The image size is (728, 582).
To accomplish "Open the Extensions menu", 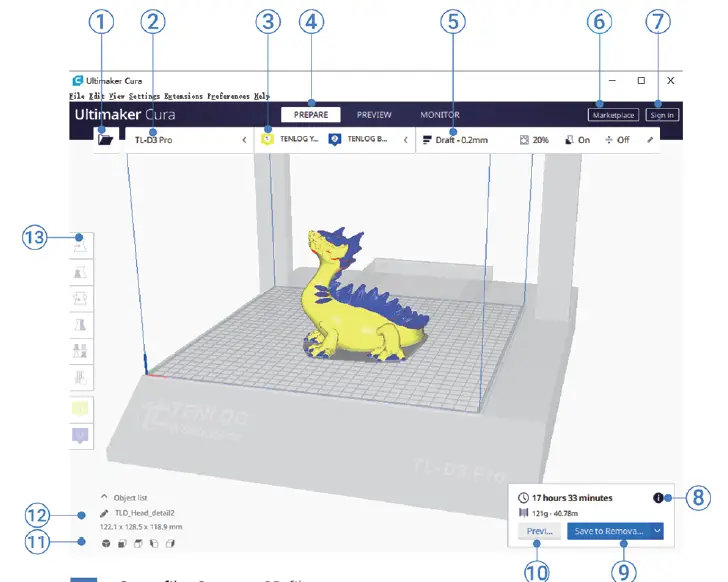I will [x=183, y=96].
